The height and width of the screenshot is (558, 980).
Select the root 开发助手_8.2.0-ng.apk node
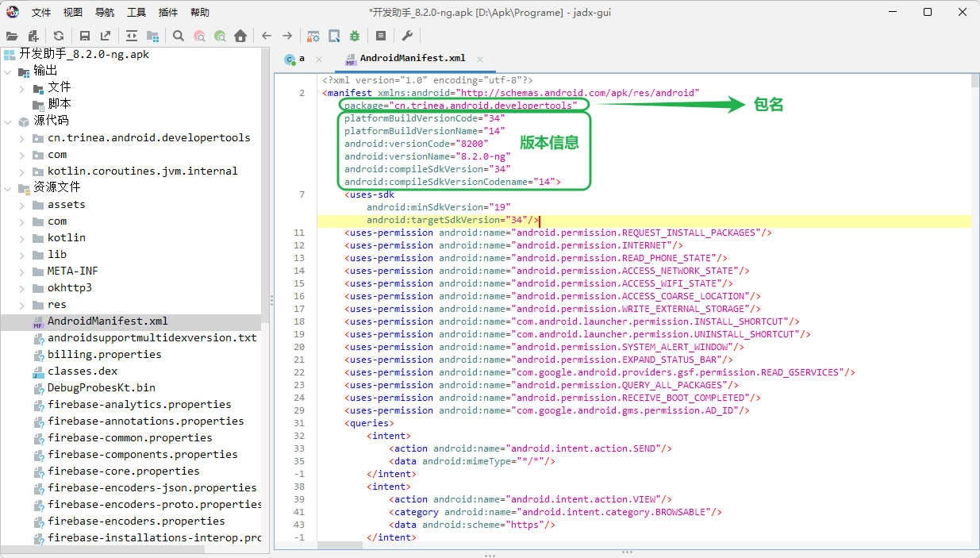[x=84, y=54]
